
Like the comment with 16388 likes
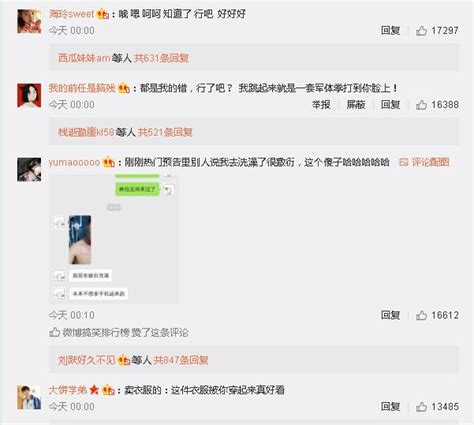pyautogui.click(x=421, y=105)
